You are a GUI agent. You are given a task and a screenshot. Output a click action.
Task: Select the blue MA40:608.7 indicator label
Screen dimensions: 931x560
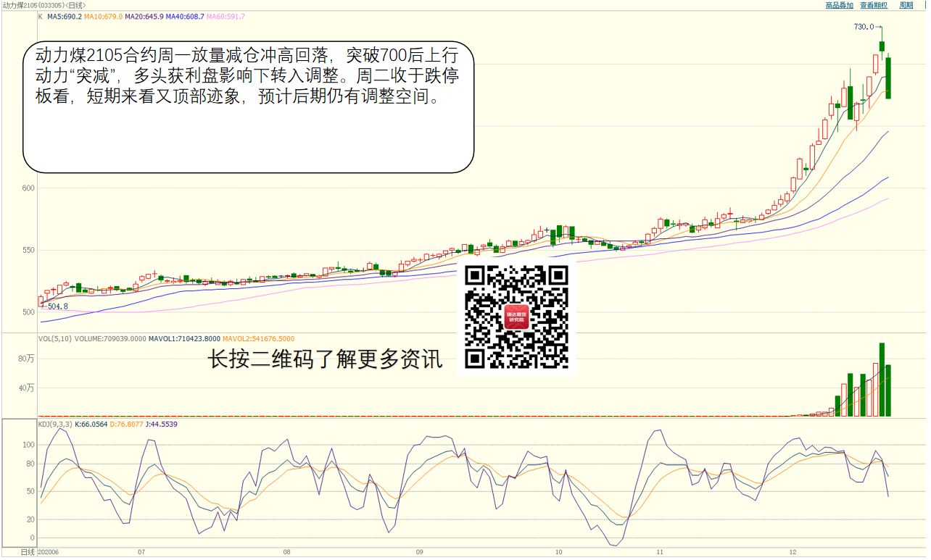point(186,16)
